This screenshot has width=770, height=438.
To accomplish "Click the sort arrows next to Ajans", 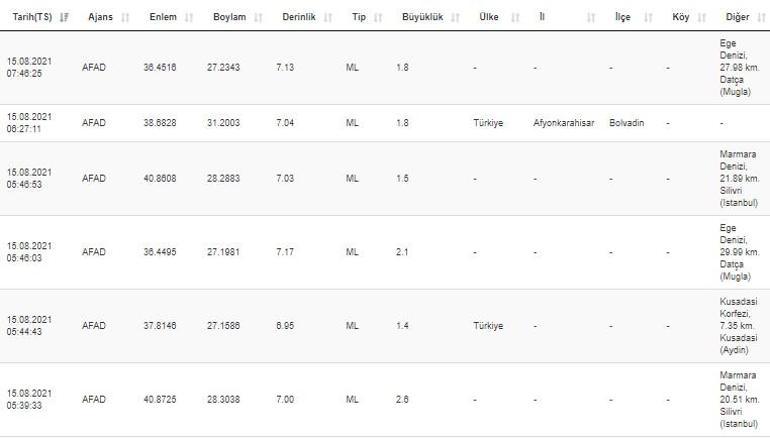I will coord(125,18).
